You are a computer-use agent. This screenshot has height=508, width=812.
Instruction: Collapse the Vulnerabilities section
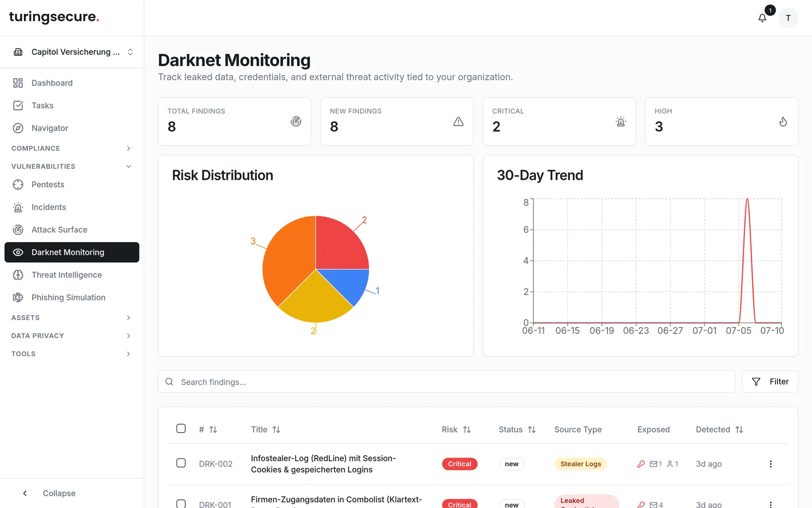coord(72,166)
